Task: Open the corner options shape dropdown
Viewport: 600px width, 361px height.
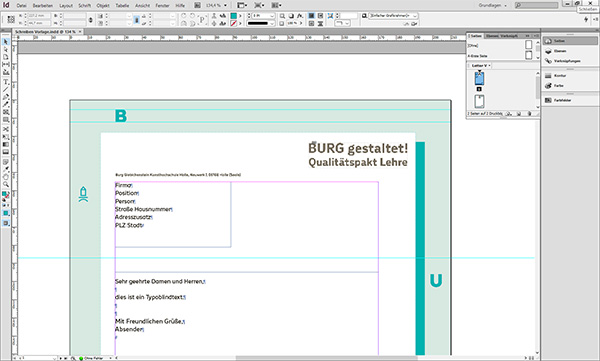Action: click(342, 23)
